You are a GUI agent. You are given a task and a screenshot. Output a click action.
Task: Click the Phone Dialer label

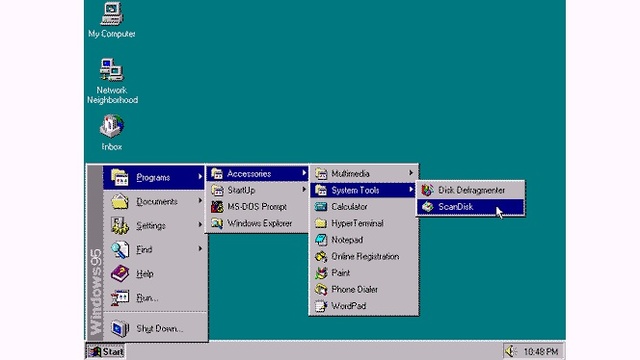354,289
